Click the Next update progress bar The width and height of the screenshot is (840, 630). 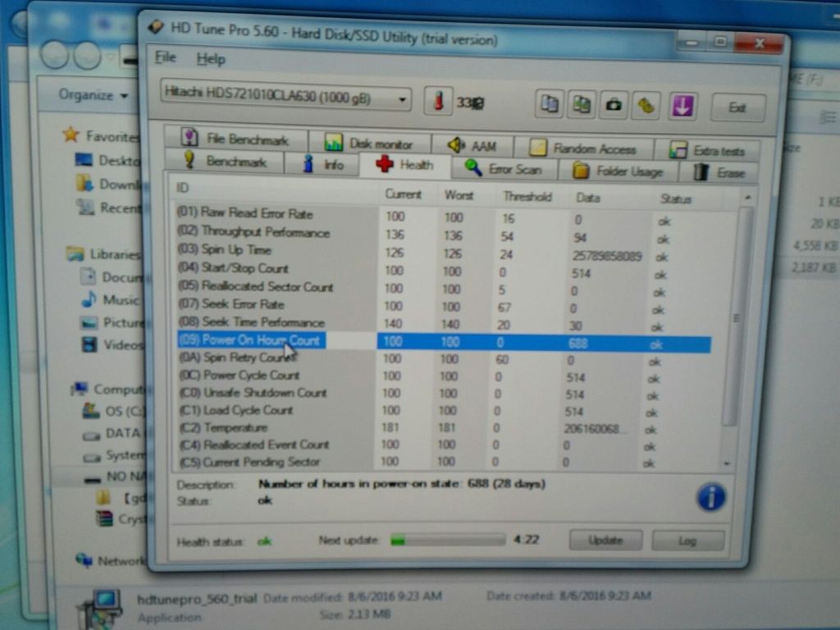[x=447, y=540]
